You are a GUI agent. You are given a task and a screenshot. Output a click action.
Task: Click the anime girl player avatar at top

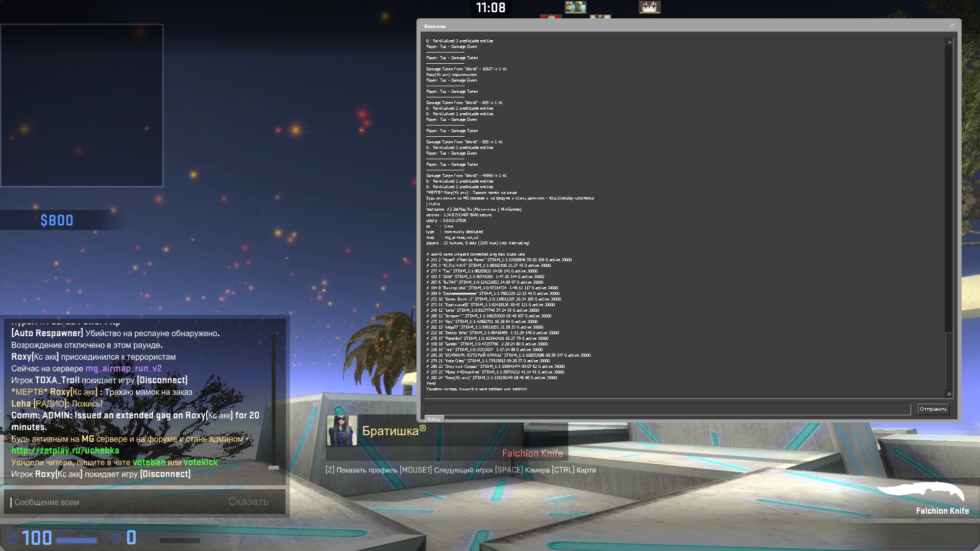click(x=649, y=7)
